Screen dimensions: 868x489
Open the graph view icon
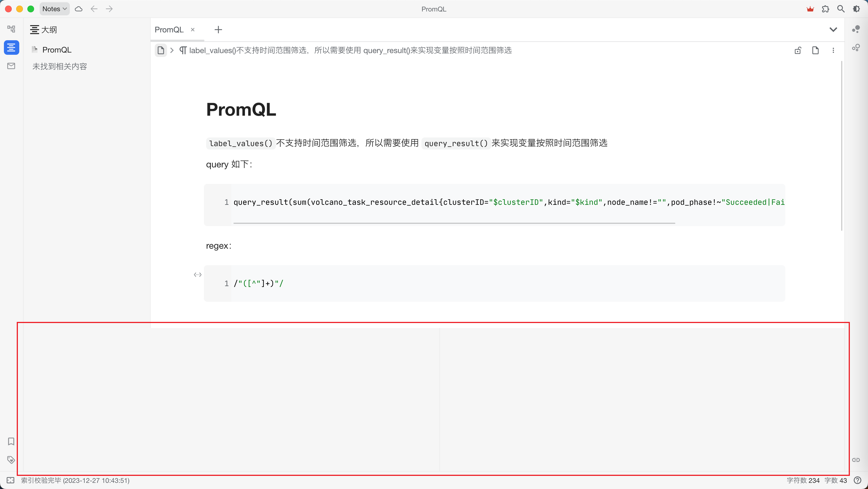click(856, 29)
